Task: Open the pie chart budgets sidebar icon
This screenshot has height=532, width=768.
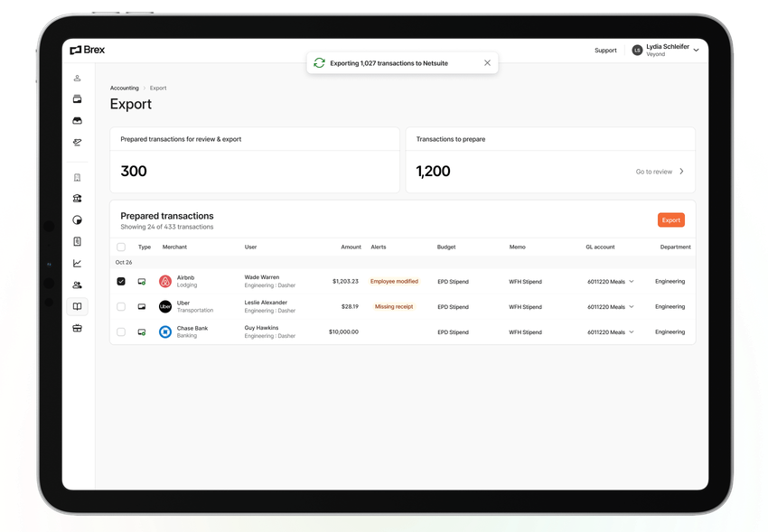Action: pos(77,220)
